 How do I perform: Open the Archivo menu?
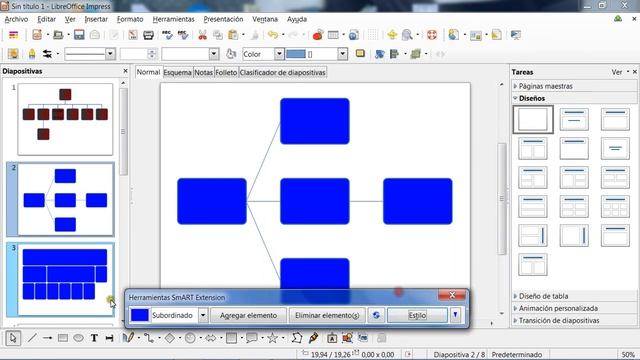tap(16, 19)
